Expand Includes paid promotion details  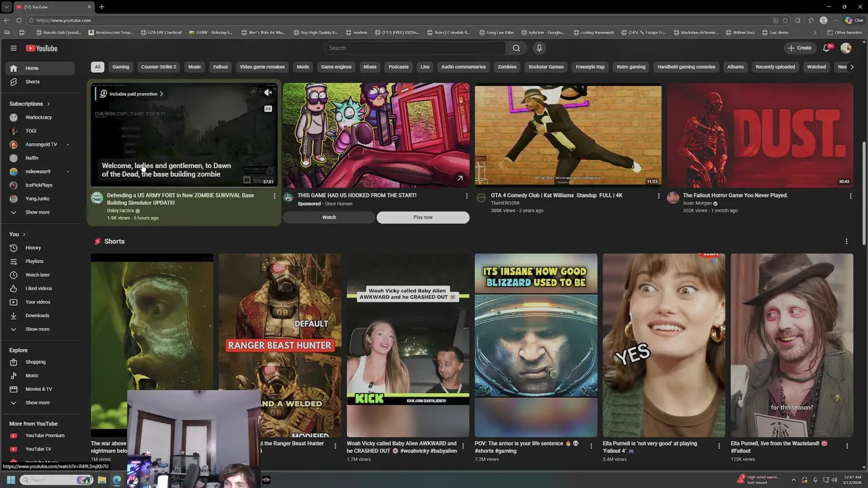point(132,94)
